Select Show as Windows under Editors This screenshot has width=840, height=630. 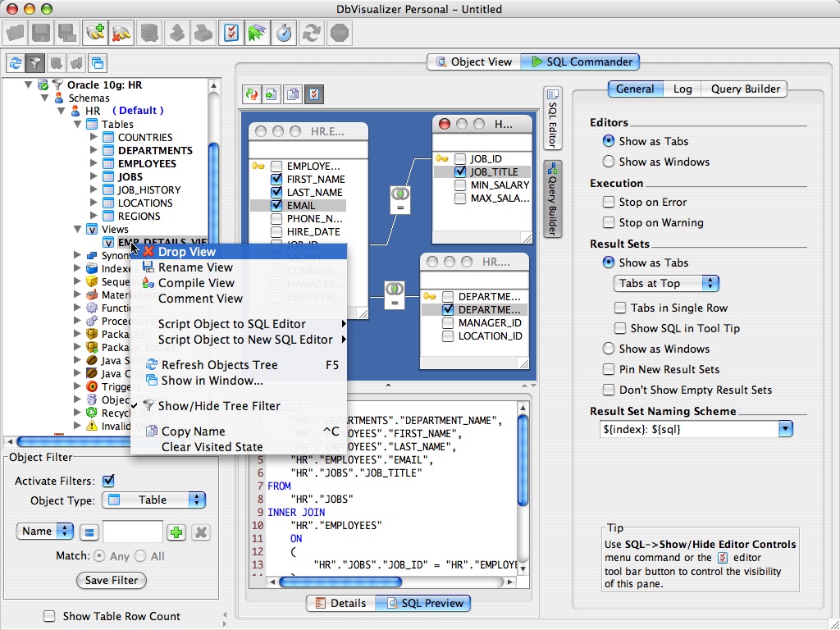[609, 162]
